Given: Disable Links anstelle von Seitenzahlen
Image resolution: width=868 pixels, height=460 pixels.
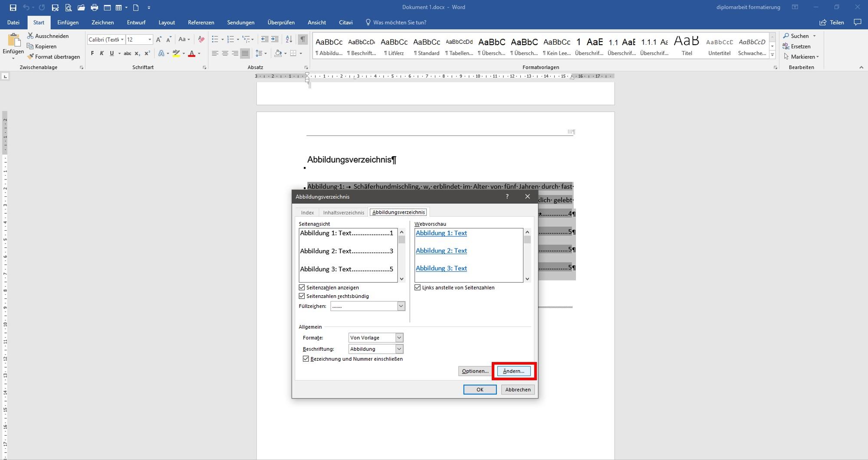Looking at the screenshot, I should 418,287.
